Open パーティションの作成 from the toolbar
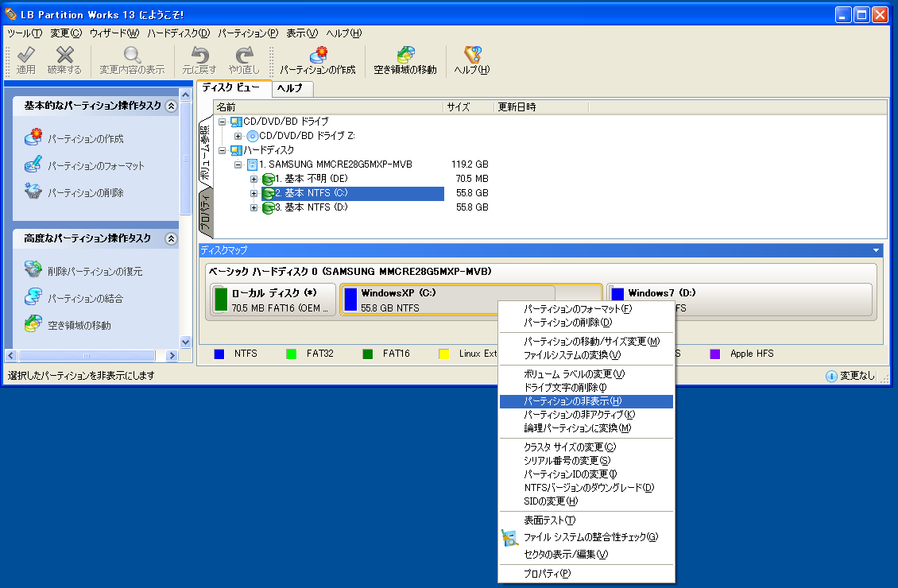The width and height of the screenshot is (898, 588). pyautogui.click(x=318, y=56)
